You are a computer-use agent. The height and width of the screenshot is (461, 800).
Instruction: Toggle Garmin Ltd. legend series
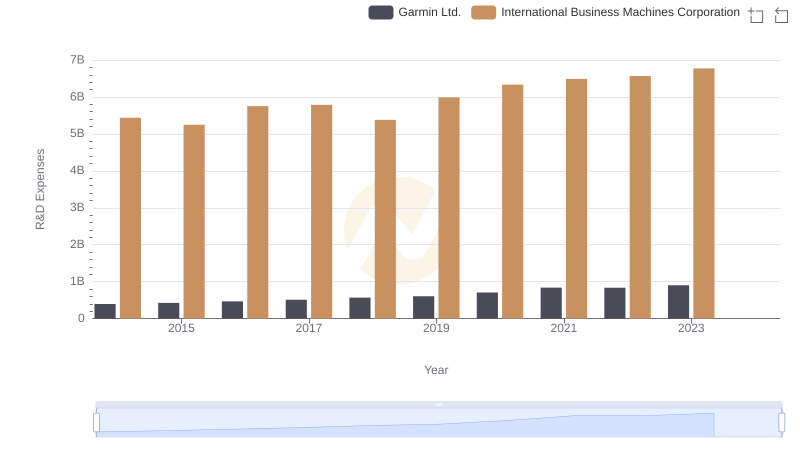pos(414,12)
